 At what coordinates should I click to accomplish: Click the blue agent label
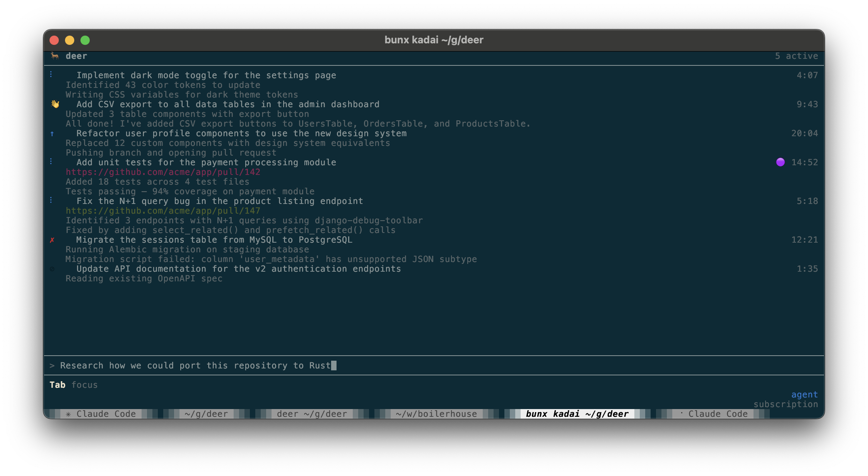(804, 395)
